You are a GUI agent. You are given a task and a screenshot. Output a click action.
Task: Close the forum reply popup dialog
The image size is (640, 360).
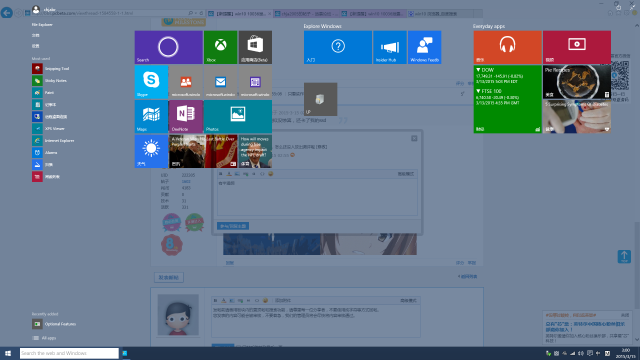(414, 139)
